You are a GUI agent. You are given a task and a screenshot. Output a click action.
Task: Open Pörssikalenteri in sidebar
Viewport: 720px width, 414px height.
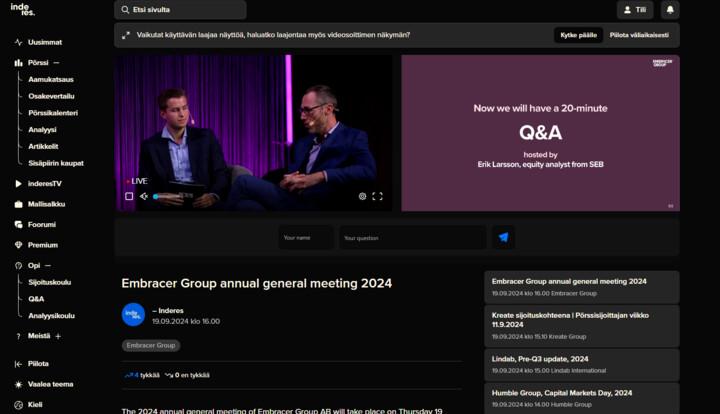point(53,113)
